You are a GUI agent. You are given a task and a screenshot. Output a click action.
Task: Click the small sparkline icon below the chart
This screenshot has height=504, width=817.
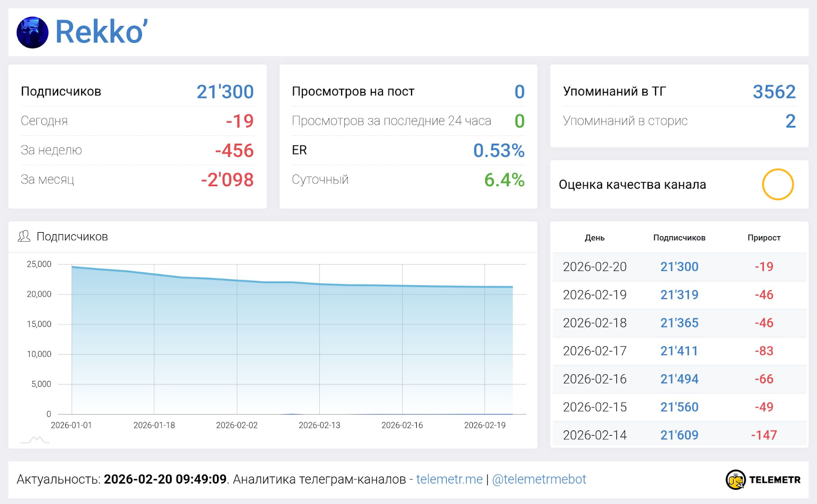point(35,440)
